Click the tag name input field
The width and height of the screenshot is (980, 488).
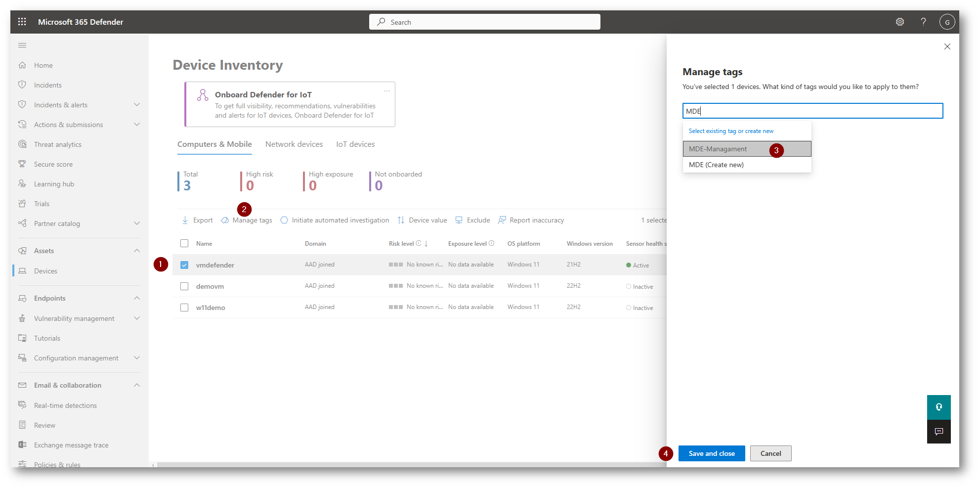(812, 111)
